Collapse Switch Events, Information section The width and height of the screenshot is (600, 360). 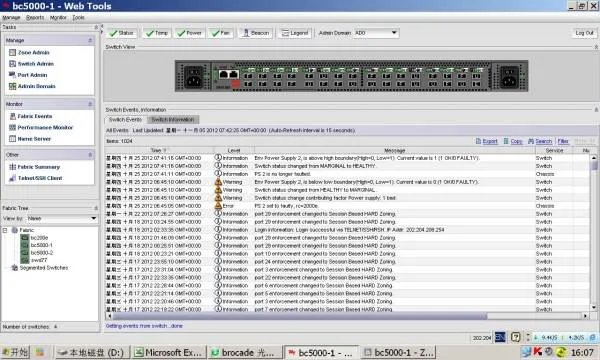pos(596,109)
